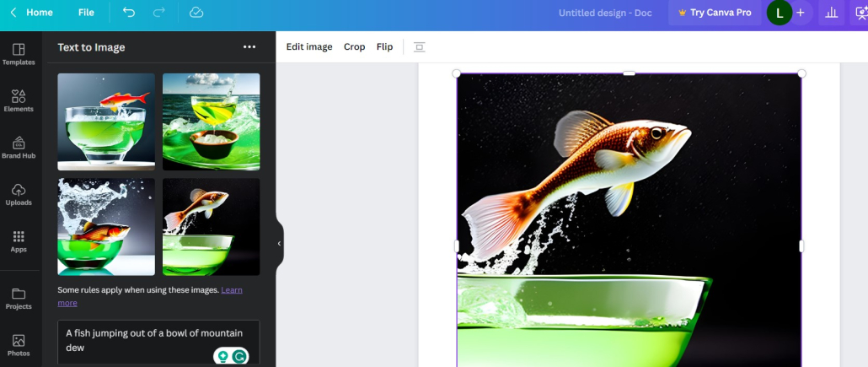Go back using the Home arrow
Viewport: 868px width, 367px height.
point(13,12)
